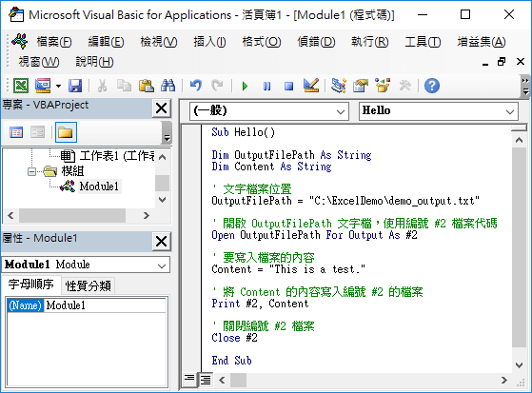The image size is (532, 393).
Task: Click View Code icon in project panel
Action: click(16, 132)
